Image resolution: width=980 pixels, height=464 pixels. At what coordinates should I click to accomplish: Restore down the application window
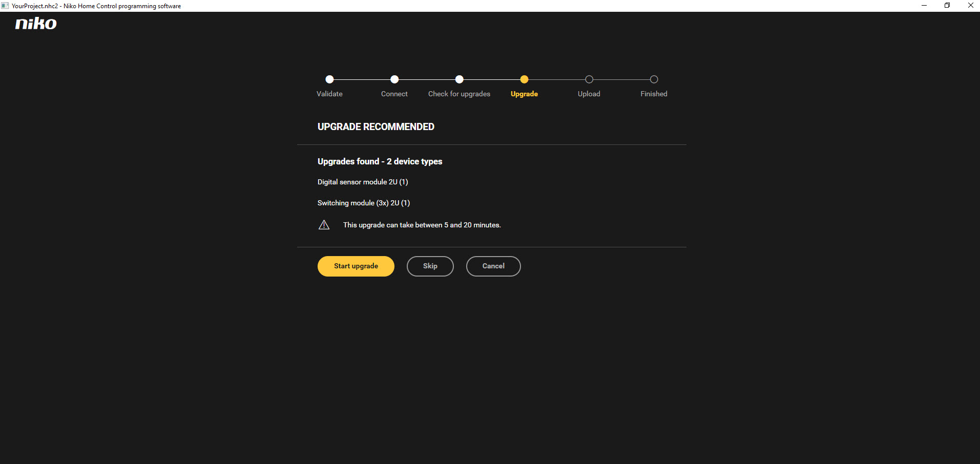click(947, 6)
